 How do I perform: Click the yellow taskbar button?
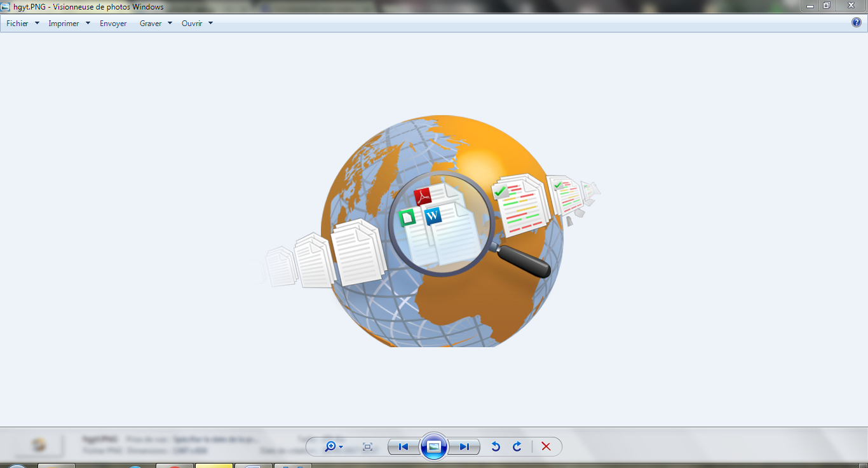point(214,465)
